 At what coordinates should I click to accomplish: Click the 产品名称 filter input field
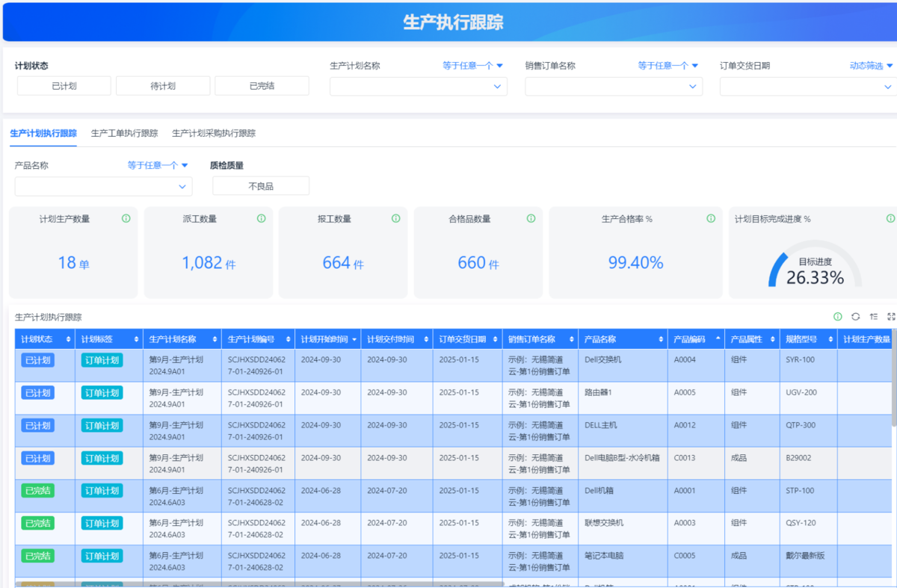[103, 186]
